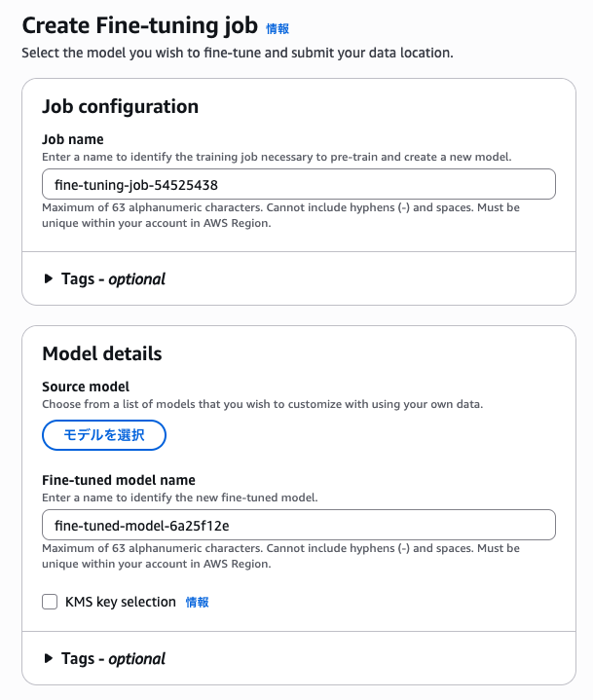
Task: Click the disclosure triangle of Model details Tags
Action: (49, 658)
